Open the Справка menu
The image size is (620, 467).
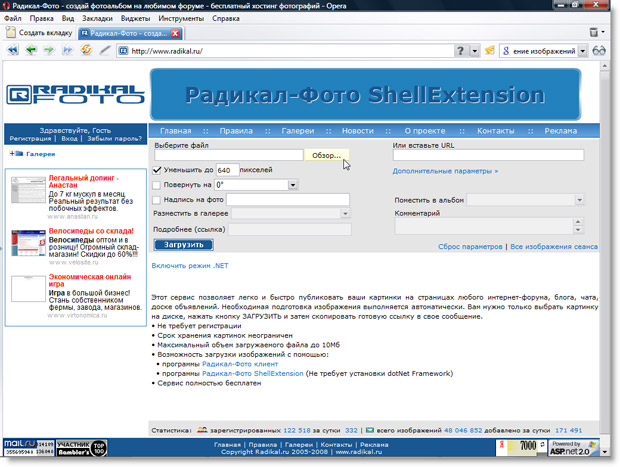pos(226,19)
